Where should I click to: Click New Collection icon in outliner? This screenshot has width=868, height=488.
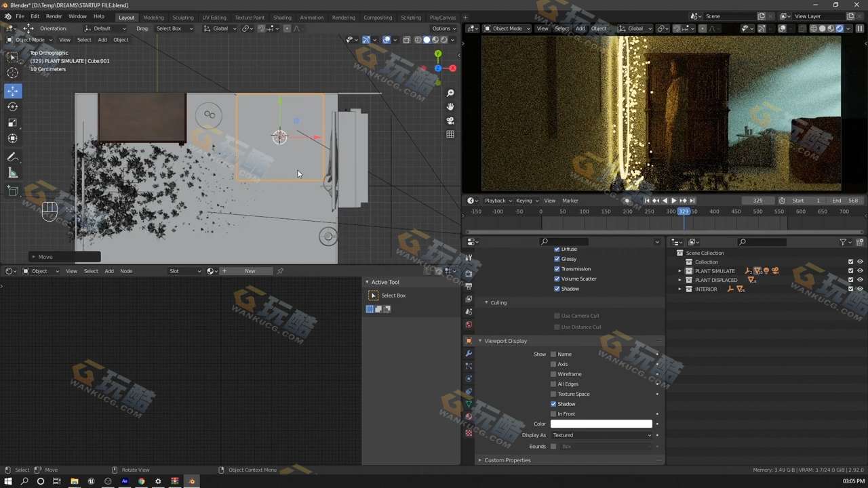click(860, 242)
